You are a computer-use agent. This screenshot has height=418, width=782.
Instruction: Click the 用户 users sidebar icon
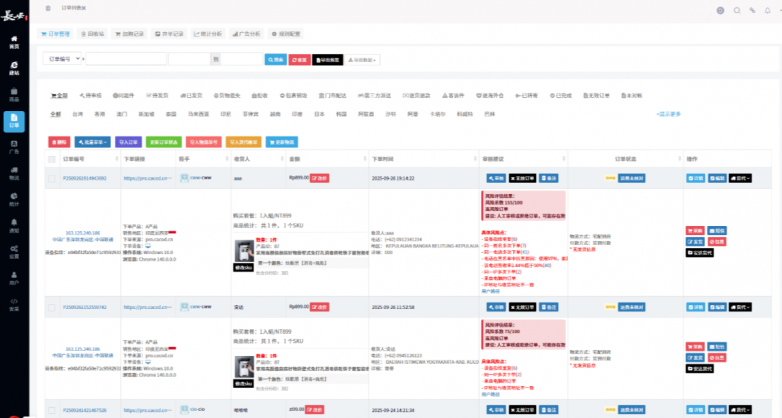pos(13,277)
